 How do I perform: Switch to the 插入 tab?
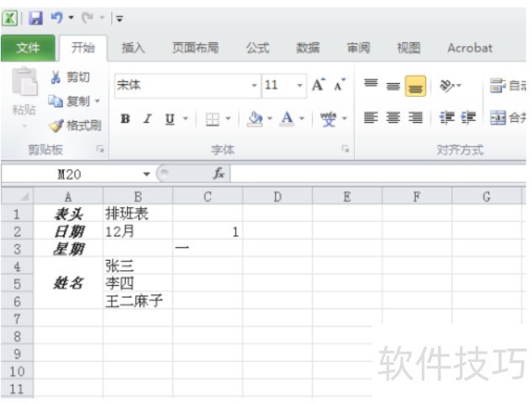(x=134, y=48)
